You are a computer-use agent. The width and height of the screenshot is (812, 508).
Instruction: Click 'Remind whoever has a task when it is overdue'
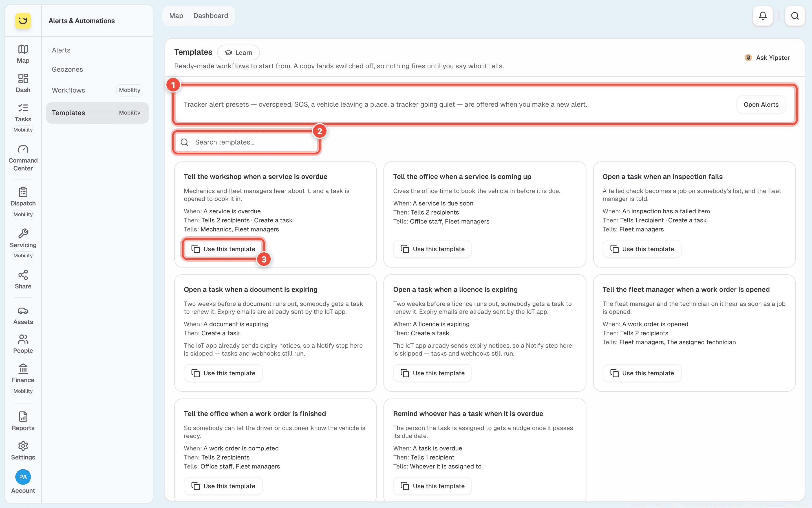(x=468, y=413)
